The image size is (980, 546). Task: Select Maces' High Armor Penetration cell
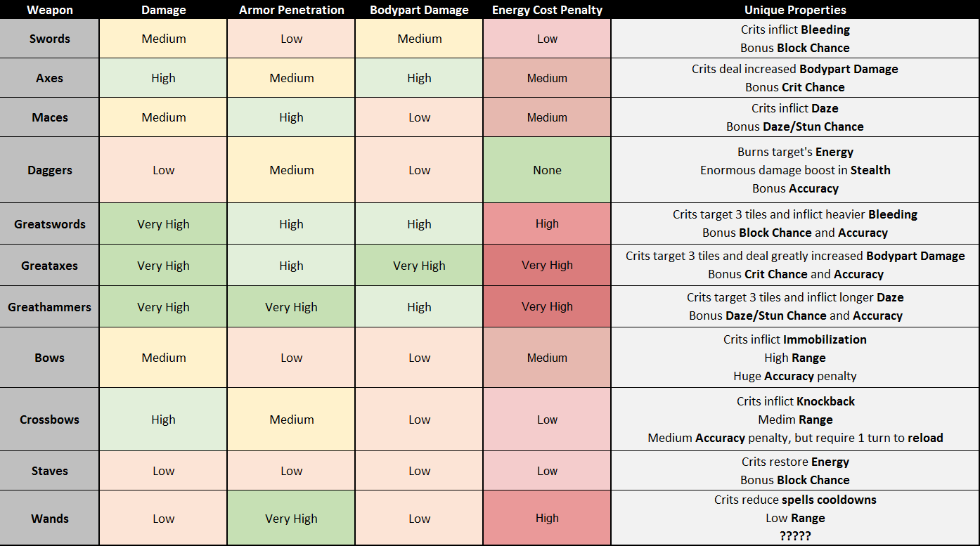[291, 117]
